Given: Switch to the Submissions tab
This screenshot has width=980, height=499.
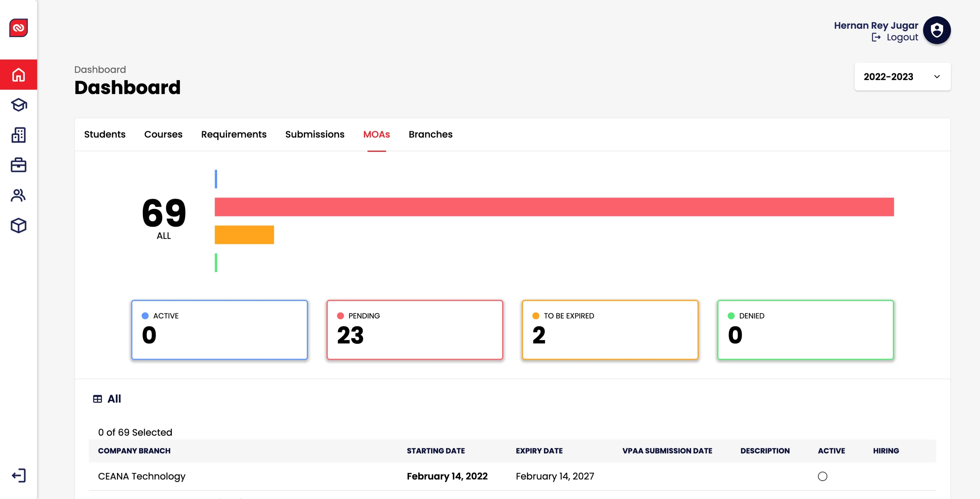Looking at the screenshot, I should 315,134.
